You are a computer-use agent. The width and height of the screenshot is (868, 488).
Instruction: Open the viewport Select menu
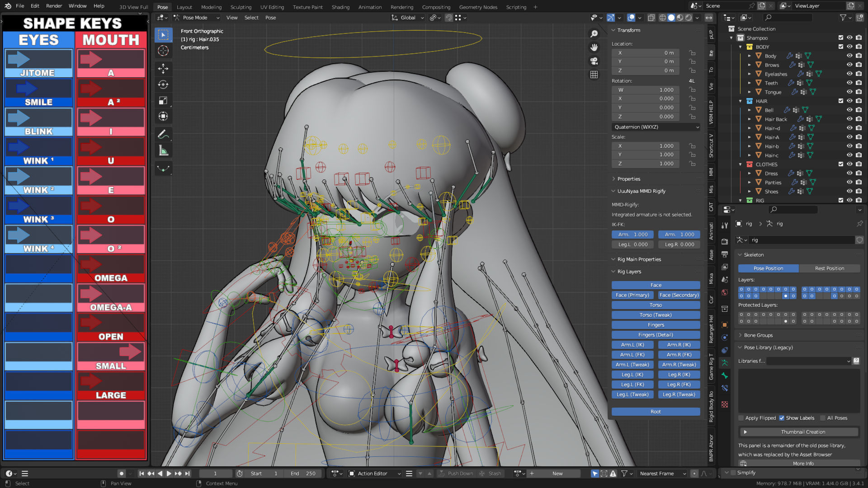coord(251,18)
